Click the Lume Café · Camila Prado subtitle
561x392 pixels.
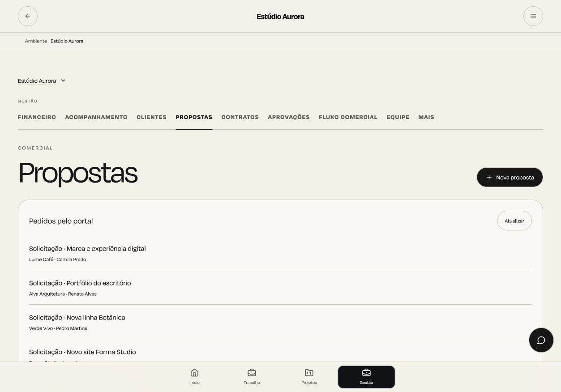point(57,260)
